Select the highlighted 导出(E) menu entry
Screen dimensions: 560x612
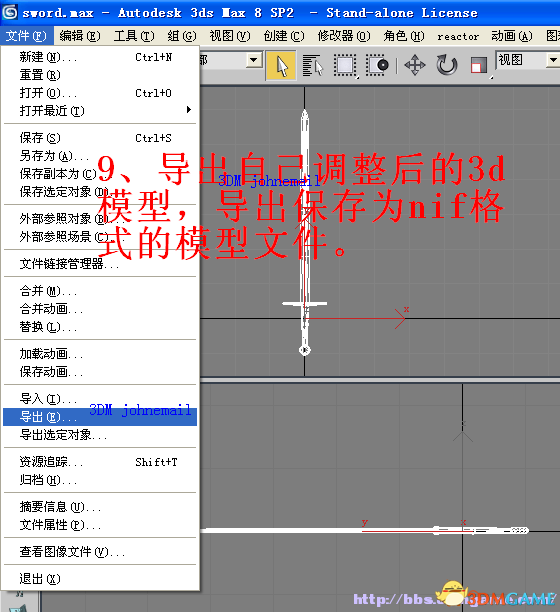coord(100,416)
